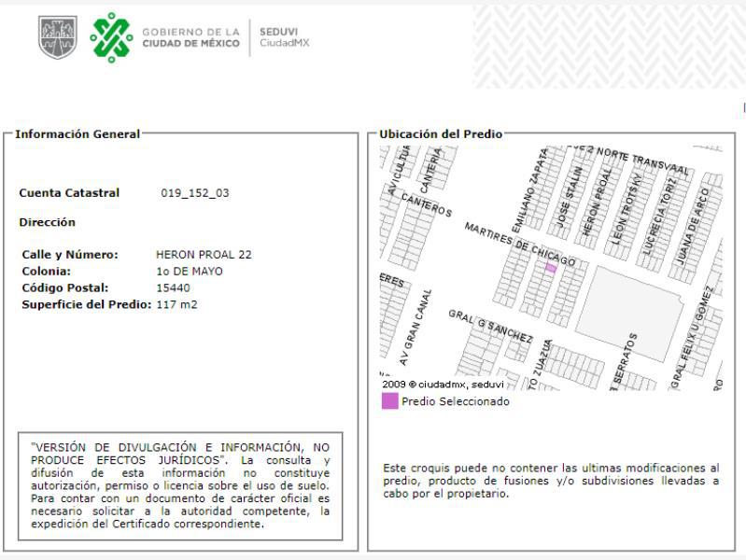
Task: Click the green CDMX government logo
Action: point(111,37)
